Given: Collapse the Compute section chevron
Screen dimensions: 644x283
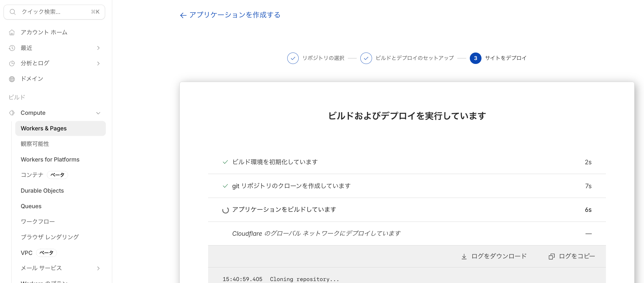Looking at the screenshot, I should [x=98, y=113].
